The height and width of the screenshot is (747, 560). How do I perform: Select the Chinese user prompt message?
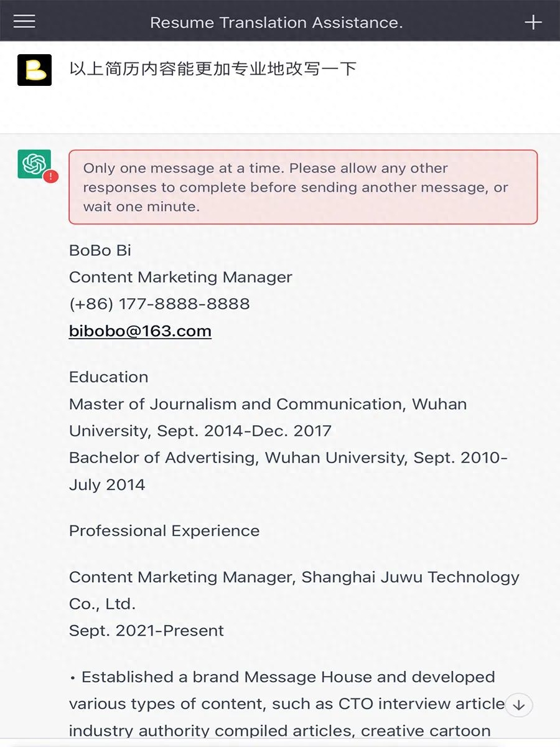click(x=213, y=68)
